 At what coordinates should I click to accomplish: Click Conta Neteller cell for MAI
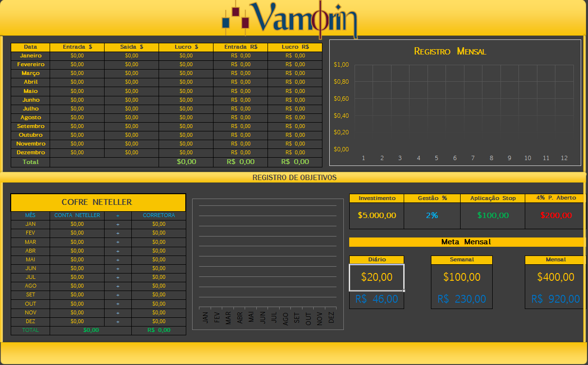pos(77,259)
